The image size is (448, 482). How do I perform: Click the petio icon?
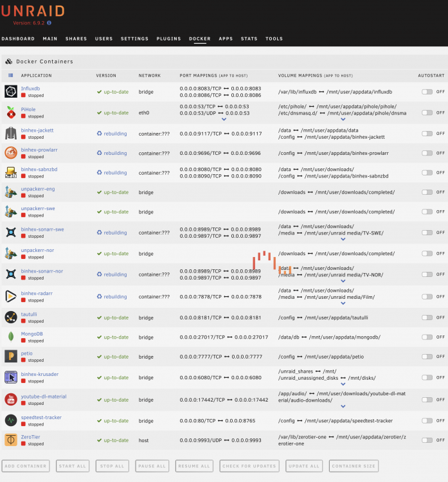(x=11, y=357)
